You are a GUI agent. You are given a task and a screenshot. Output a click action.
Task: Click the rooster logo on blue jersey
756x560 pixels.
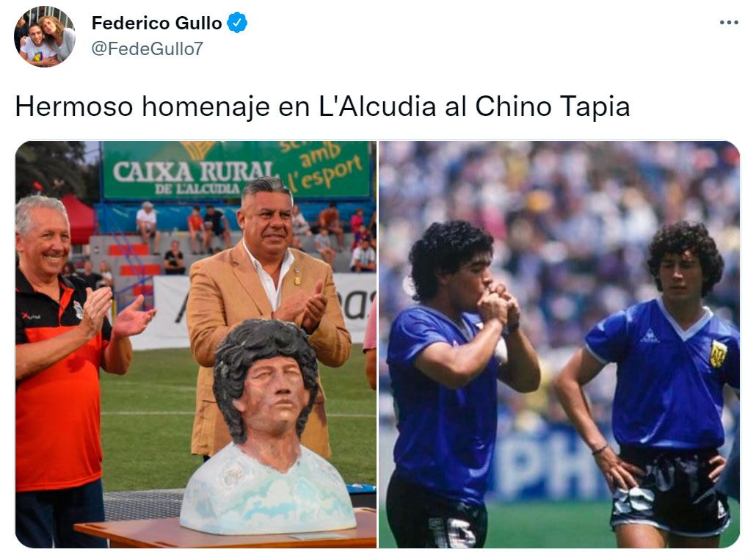(x=650, y=336)
